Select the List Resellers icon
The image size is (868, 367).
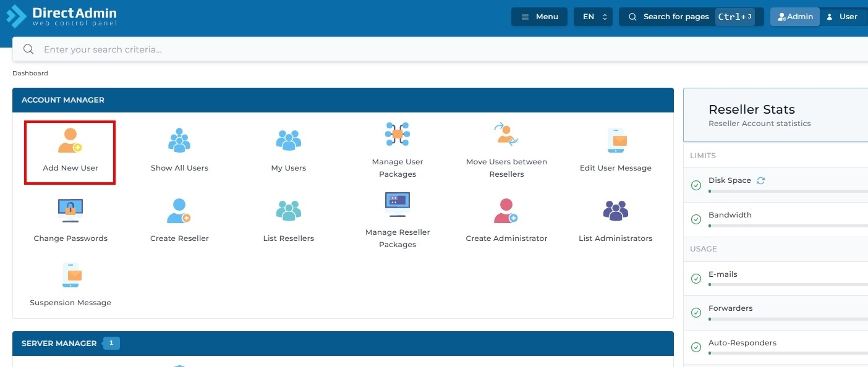pos(288,211)
